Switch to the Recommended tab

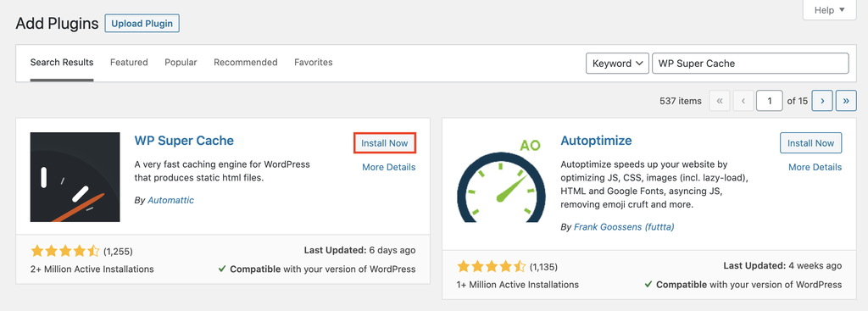pyautogui.click(x=246, y=63)
